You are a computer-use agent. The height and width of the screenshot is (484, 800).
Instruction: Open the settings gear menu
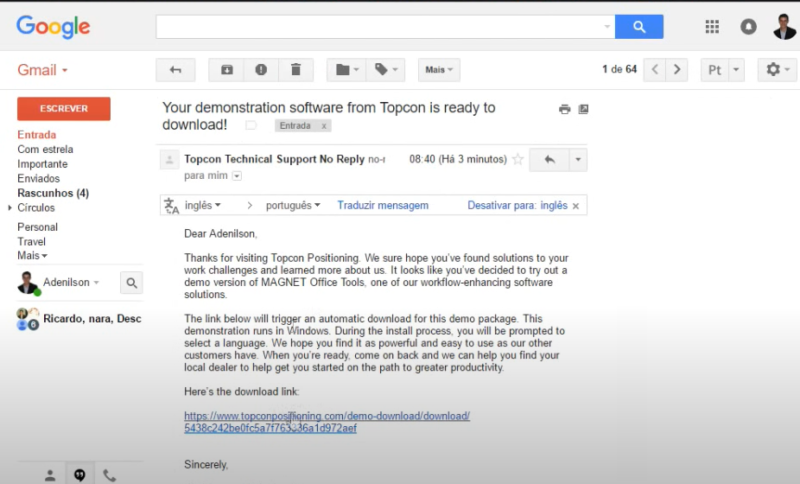(x=776, y=69)
